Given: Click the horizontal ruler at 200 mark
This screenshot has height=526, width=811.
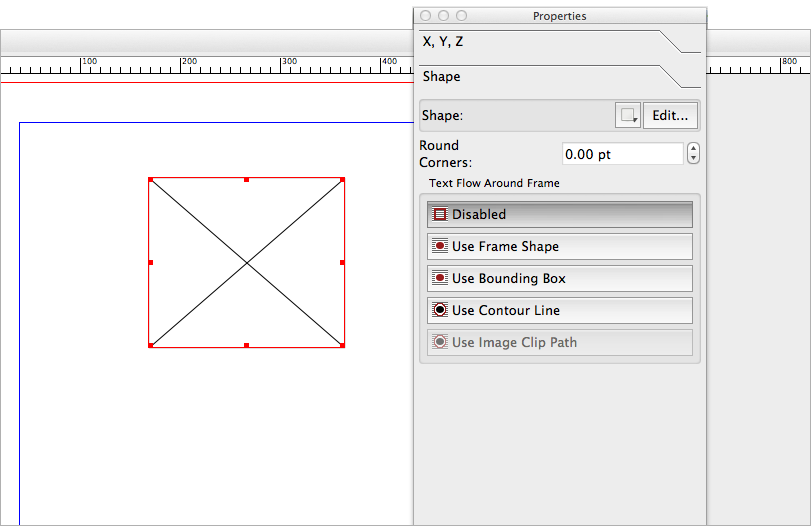Looking at the screenshot, I should pyautogui.click(x=181, y=68).
